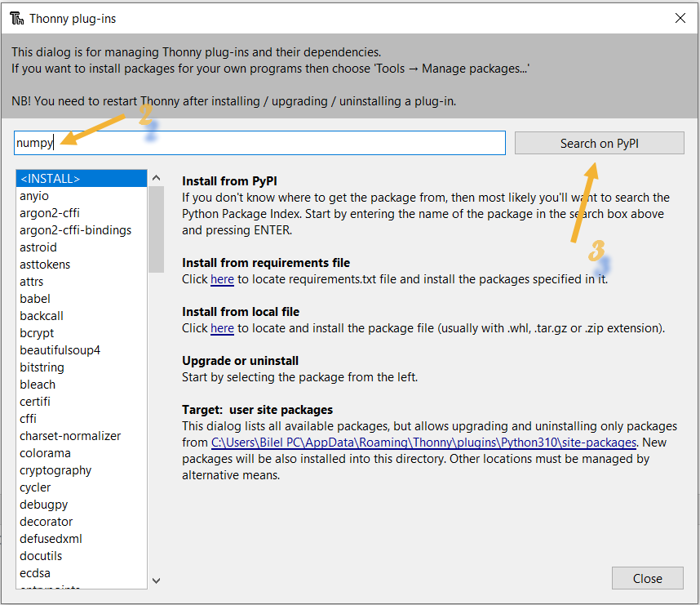Select backcall in the package list
This screenshot has width=700, height=605.
point(82,316)
